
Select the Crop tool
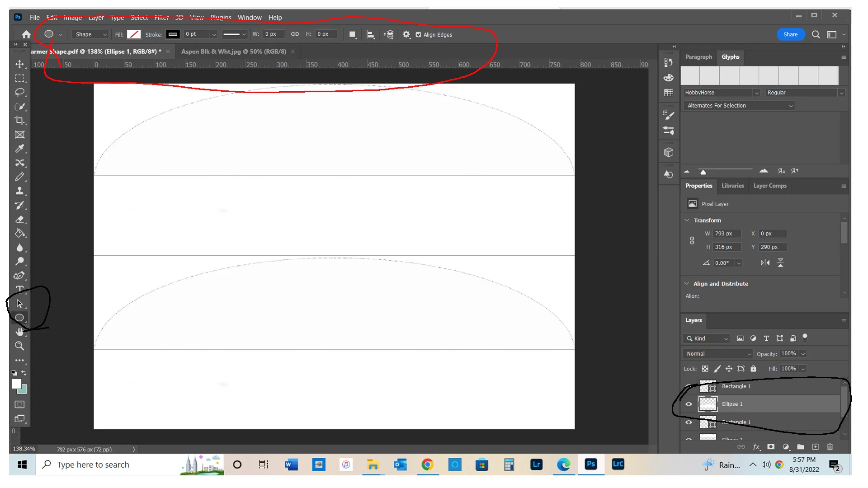[x=19, y=121]
